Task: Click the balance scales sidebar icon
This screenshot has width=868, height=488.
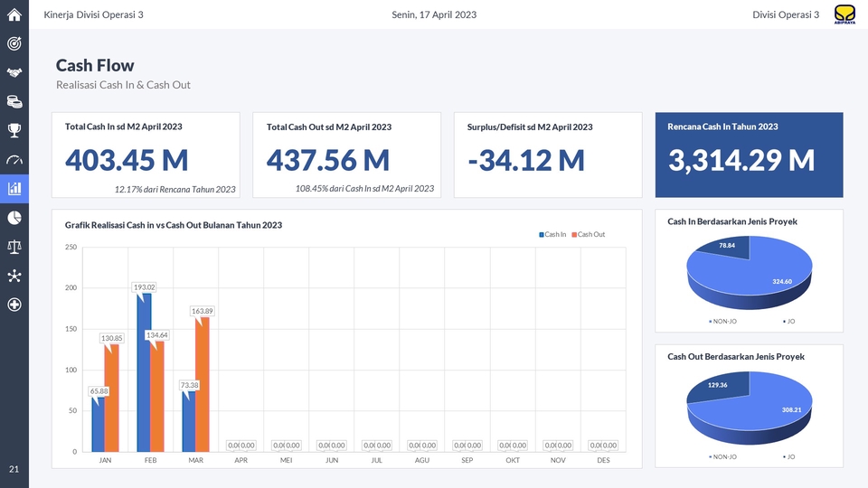Action: pyautogui.click(x=14, y=246)
